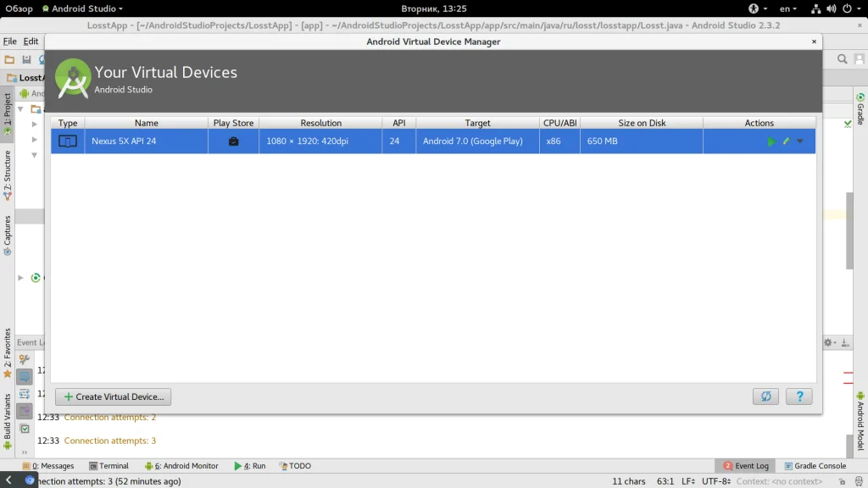The height and width of the screenshot is (488, 868).
Task: Click the line separator LF status widget
Action: pos(688,481)
